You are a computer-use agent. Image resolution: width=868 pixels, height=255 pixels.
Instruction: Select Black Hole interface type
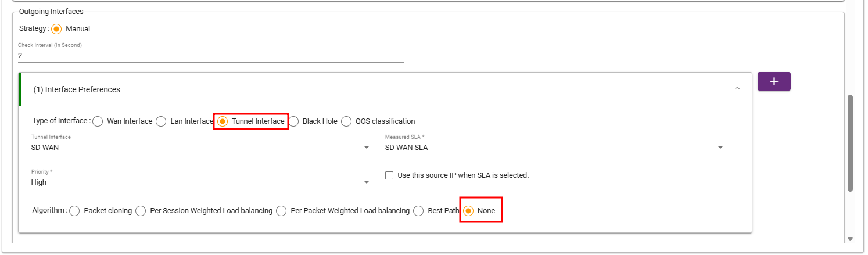293,121
